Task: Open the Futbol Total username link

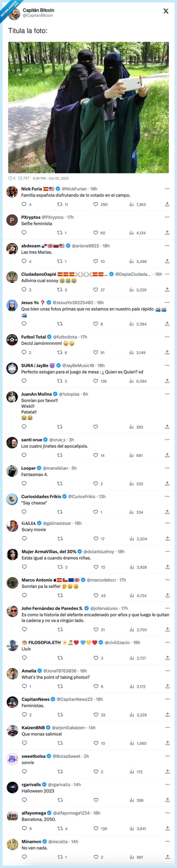Action: pos(33,337)
